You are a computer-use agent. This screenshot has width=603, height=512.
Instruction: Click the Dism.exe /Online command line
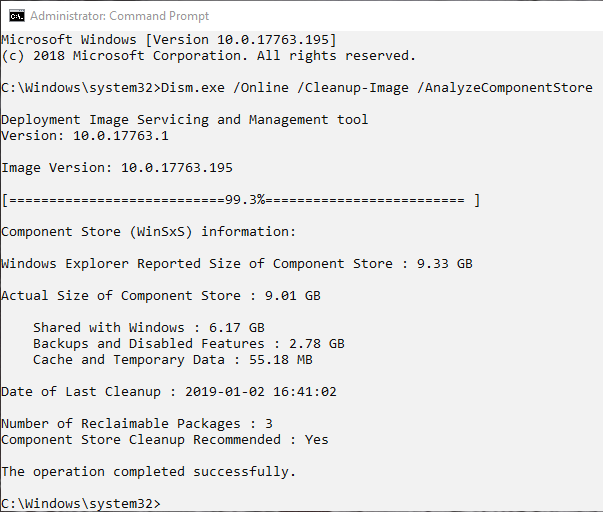[297, 88]
